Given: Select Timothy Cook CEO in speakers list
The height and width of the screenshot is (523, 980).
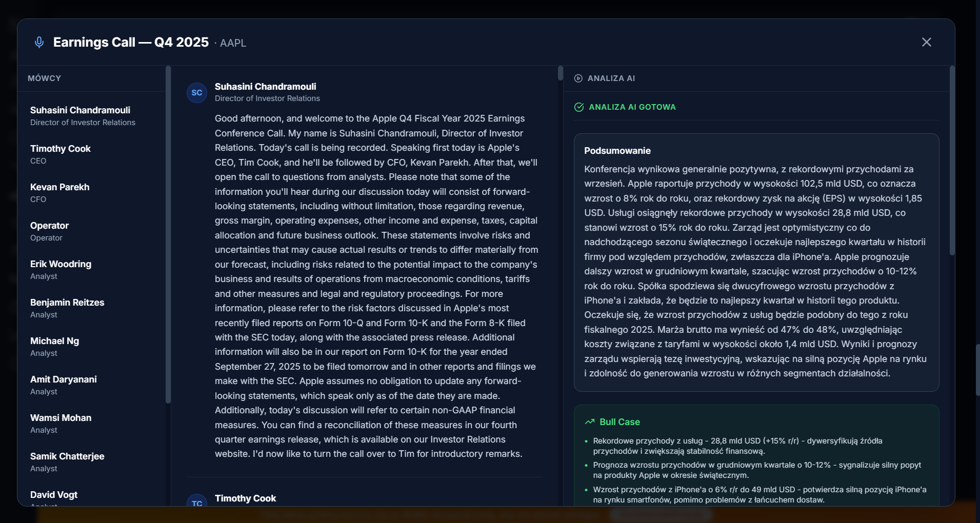Looking at the screenshot, I should (x=61, y=154).
